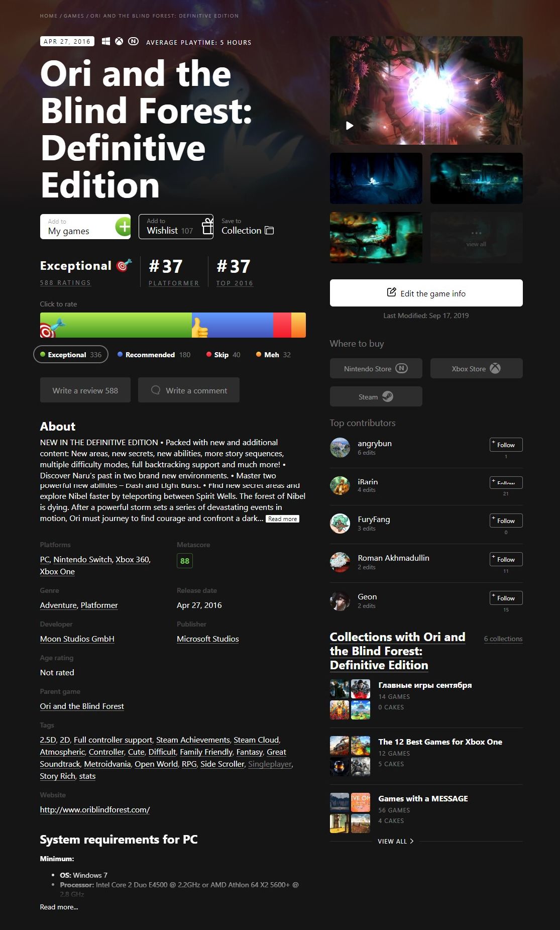Click the edit pencil icon
This screenshot has height=930, width=560.
tap(391, 292)
